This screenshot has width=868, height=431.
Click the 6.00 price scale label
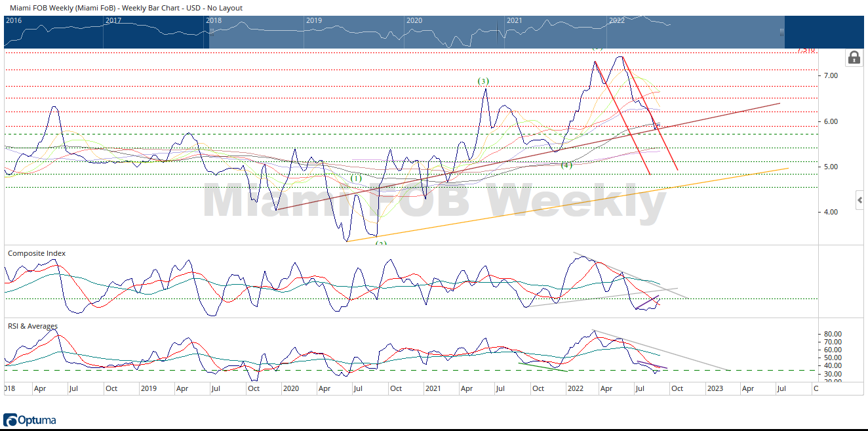[831, 121]
